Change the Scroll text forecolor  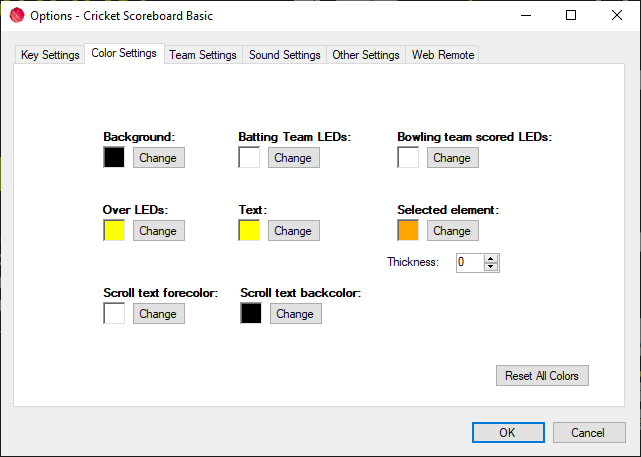tap(158, 314)
